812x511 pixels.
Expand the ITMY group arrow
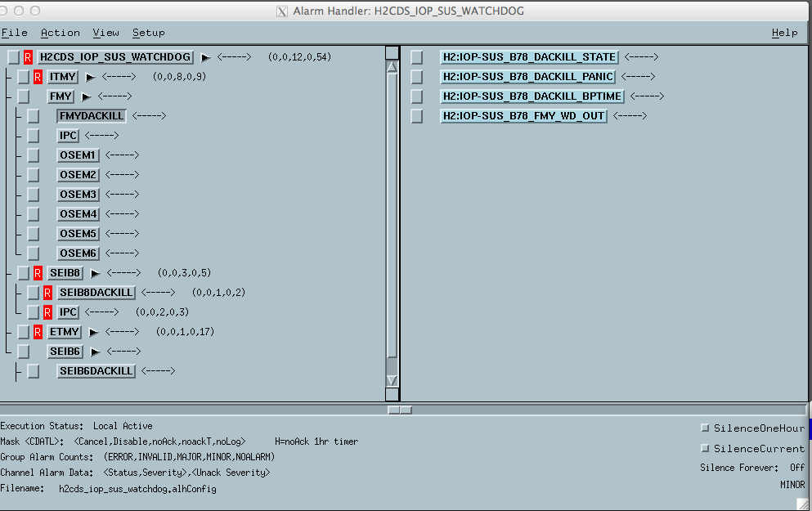[x=90, y=77]
